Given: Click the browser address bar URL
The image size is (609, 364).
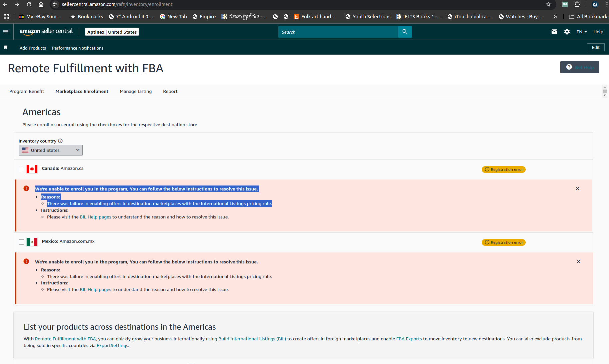Looking at the screenshot, I should click(x=117, y=4).
